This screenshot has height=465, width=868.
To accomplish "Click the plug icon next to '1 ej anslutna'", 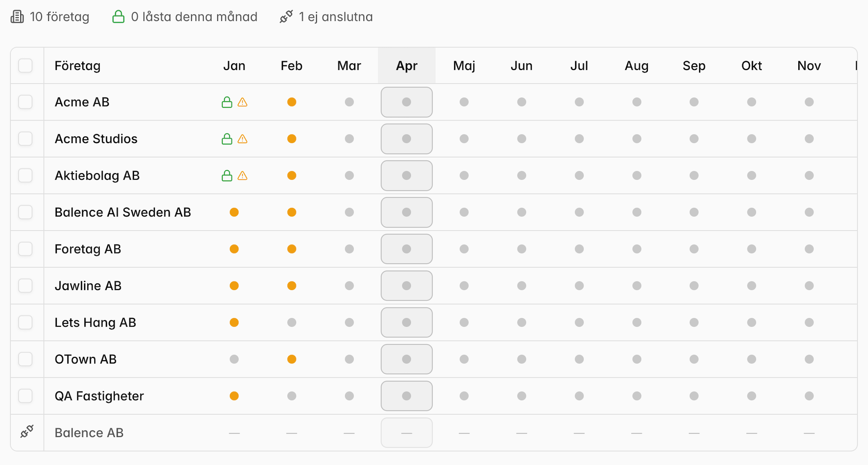I will click(x=286, y=17).
